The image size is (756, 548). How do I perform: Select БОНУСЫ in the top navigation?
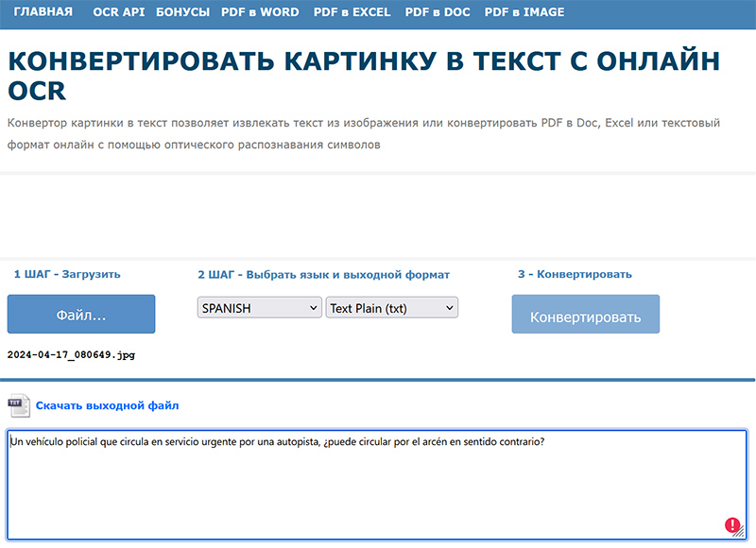(x=184, y=12)
